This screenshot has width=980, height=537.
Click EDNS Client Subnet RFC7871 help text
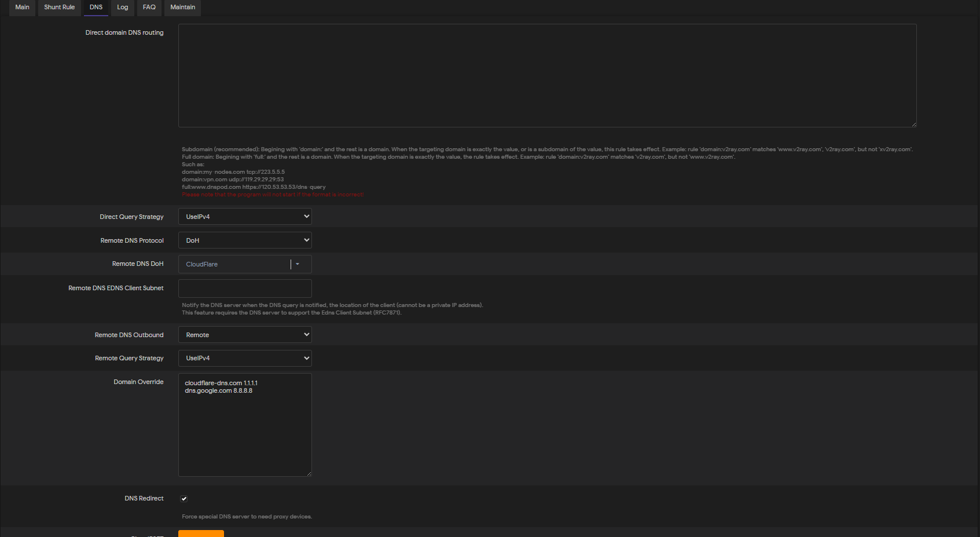pyautogui.click(x=292, y=313)
